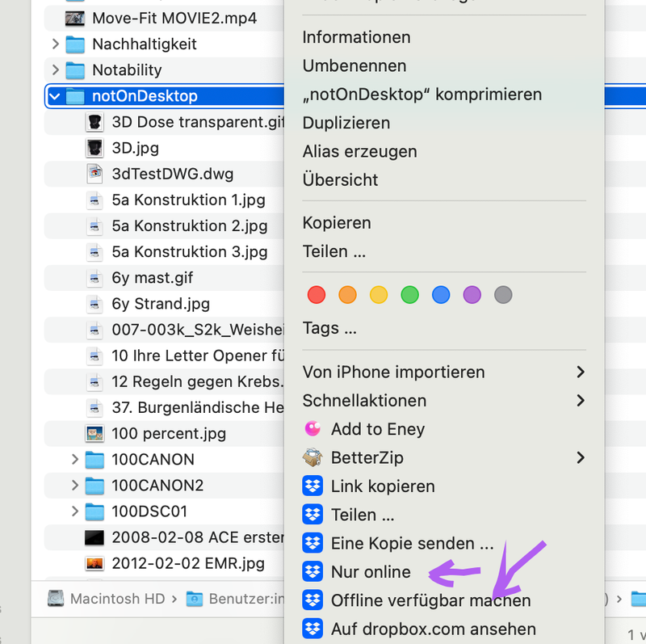
Task: Click the 5a Konstruktion 1.jpg file icon
Action: pos(94,200)
